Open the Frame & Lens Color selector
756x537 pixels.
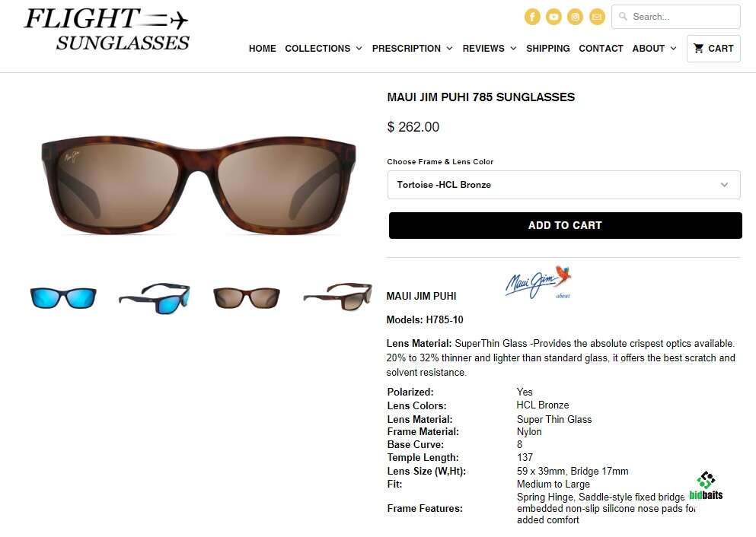563,185
